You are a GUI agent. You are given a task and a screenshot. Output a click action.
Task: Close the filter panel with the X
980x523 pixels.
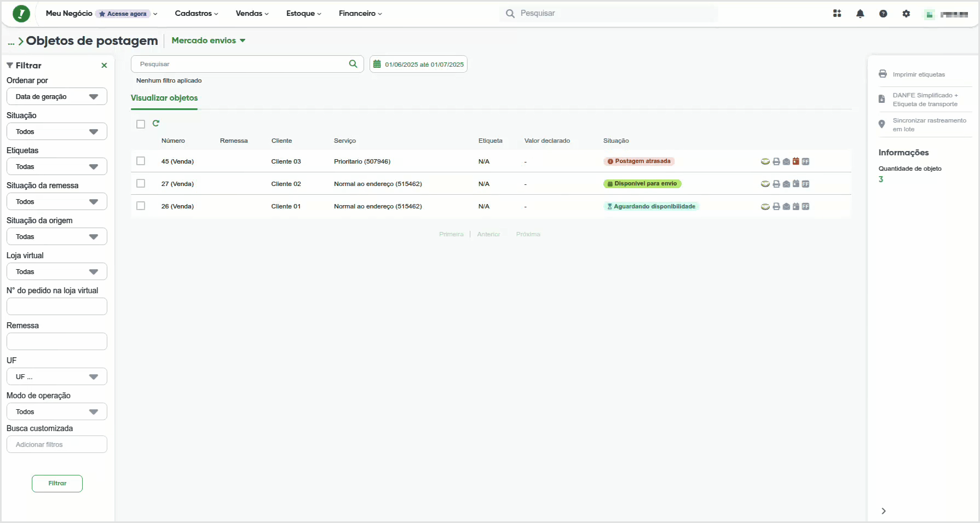coord(104,66)
